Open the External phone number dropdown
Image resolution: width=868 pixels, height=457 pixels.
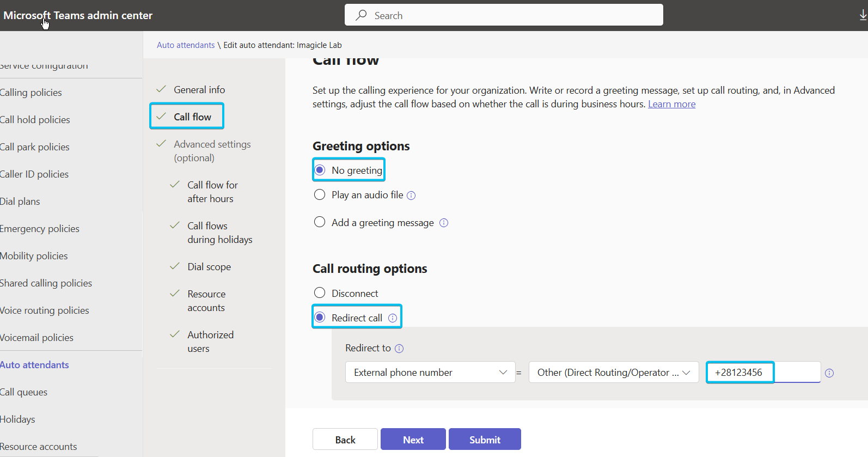pyautogui.click(x=430, y=373)
